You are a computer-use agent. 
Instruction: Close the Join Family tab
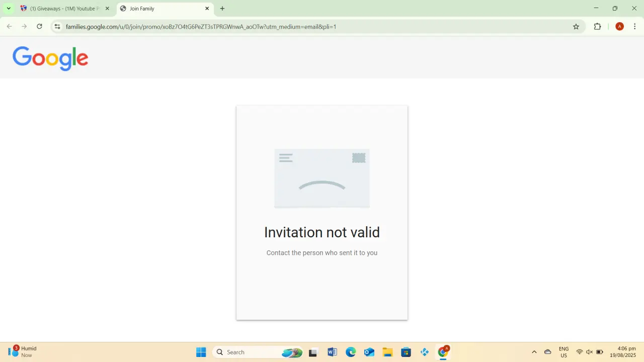pyautogui.click(x=207, y=9)
